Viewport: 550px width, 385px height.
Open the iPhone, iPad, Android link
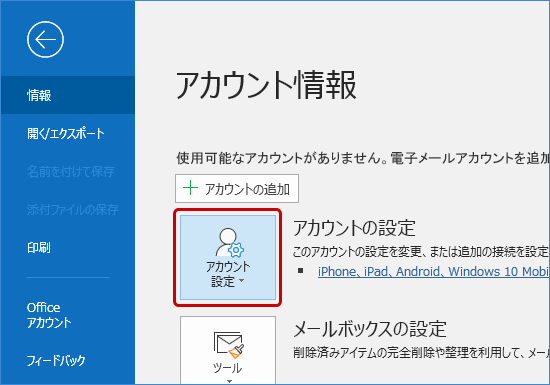[434, 271]
